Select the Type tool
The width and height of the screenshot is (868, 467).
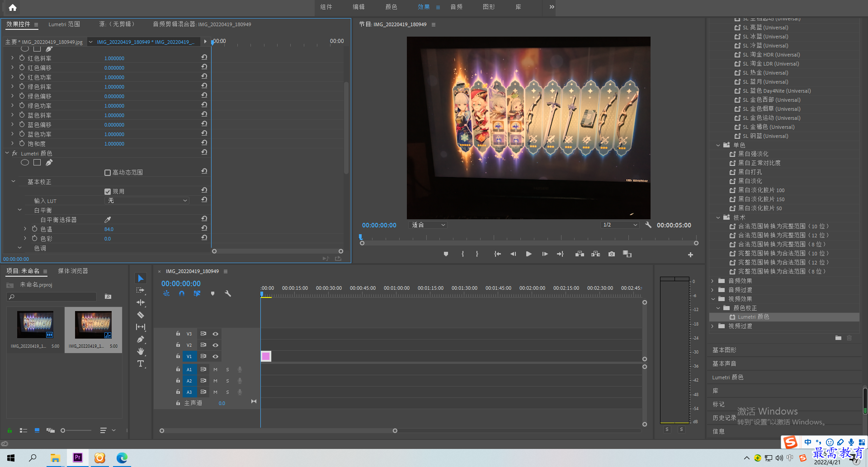point(141,363)
